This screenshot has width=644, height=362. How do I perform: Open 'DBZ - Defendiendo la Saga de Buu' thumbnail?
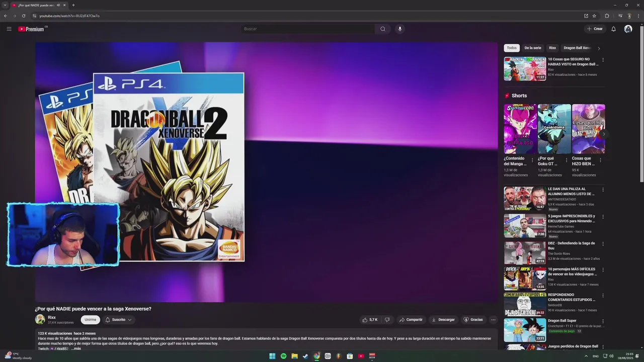(525, 252)
